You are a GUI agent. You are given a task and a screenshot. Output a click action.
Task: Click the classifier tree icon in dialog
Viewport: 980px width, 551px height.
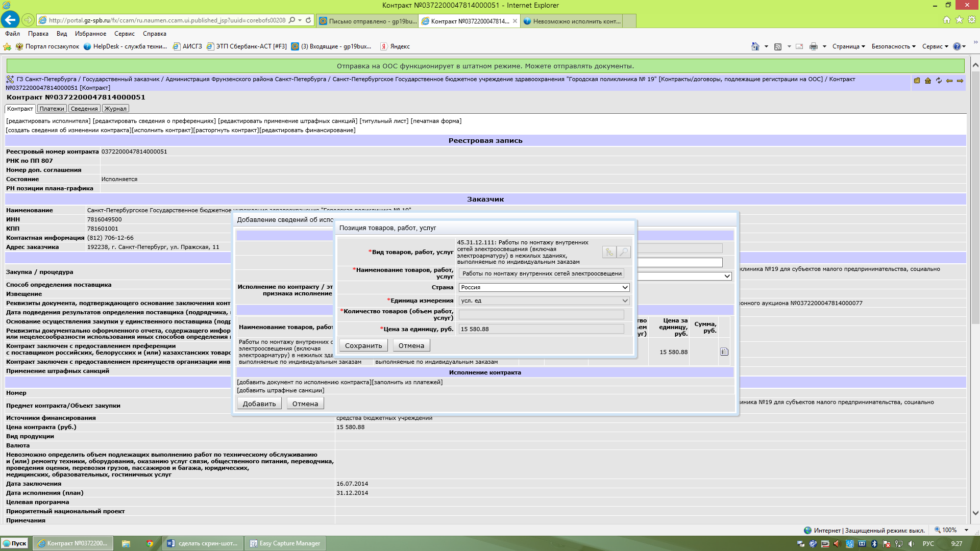click(609, 252)
